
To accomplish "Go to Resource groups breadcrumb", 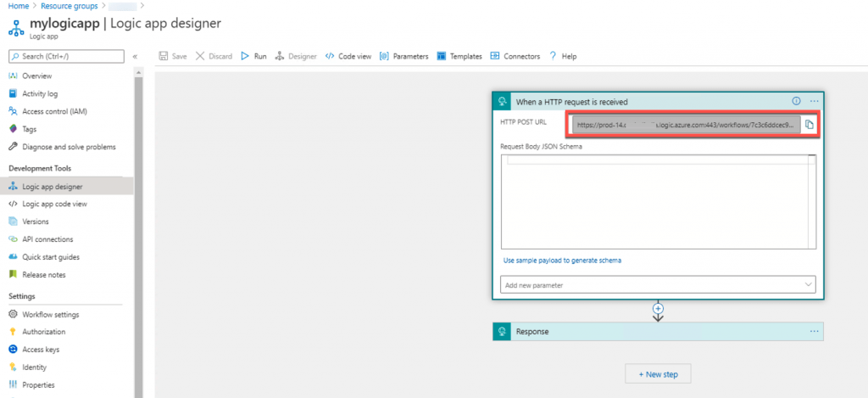I will (x=70, y=6).
